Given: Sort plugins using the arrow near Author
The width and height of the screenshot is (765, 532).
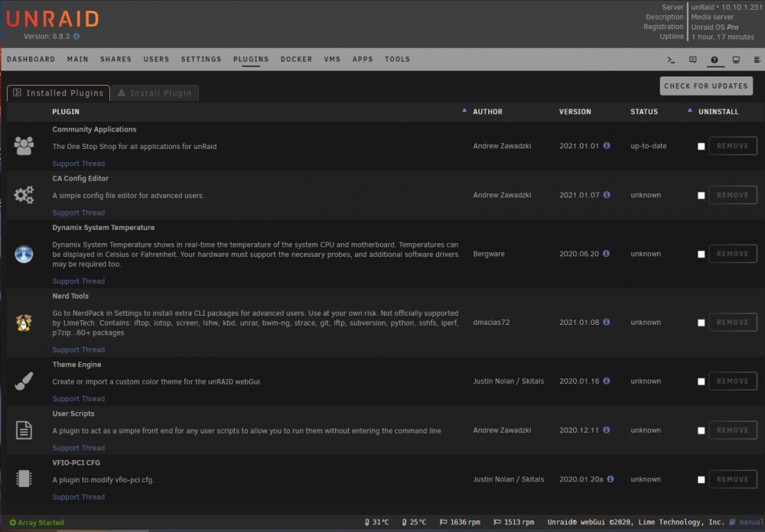Looking at the screenshot, I should 464,111.
